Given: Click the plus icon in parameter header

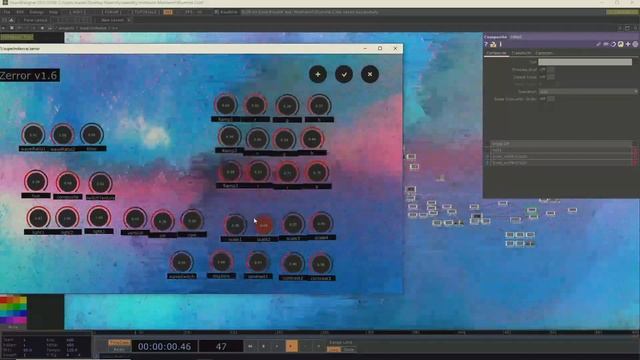Looking at the screenshot, I should [628, 44].
